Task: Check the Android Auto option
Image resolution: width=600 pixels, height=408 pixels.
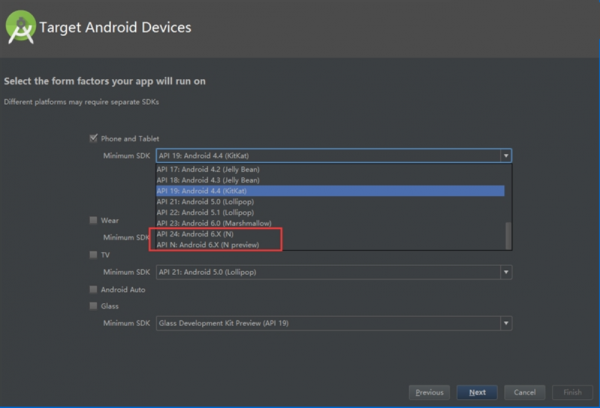Action: (x=93, y=289)
